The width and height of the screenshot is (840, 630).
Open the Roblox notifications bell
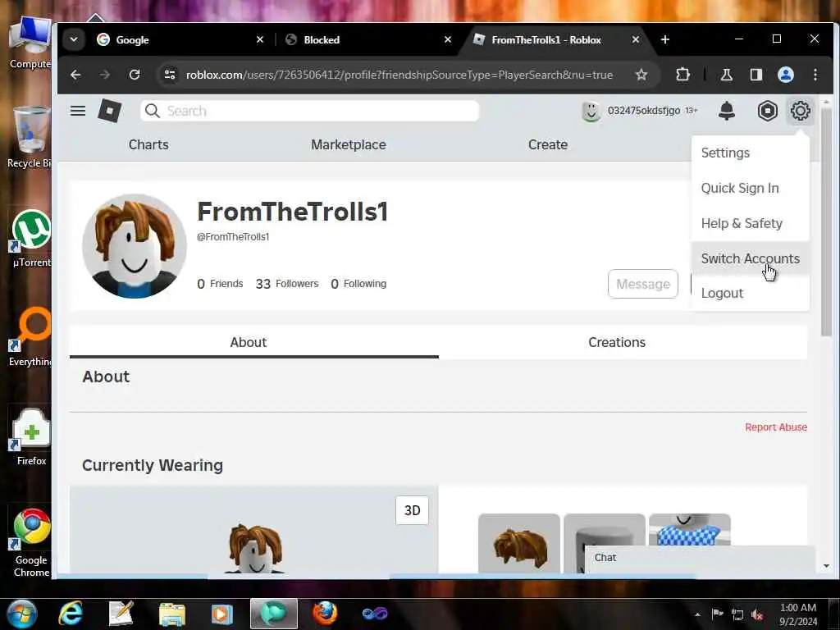727,111
